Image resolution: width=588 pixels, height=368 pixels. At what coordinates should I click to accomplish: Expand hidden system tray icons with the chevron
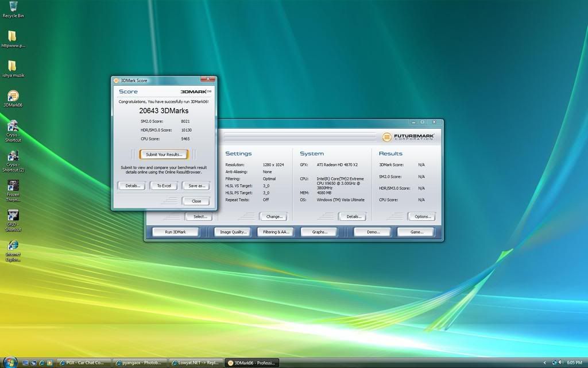point(546,363)
